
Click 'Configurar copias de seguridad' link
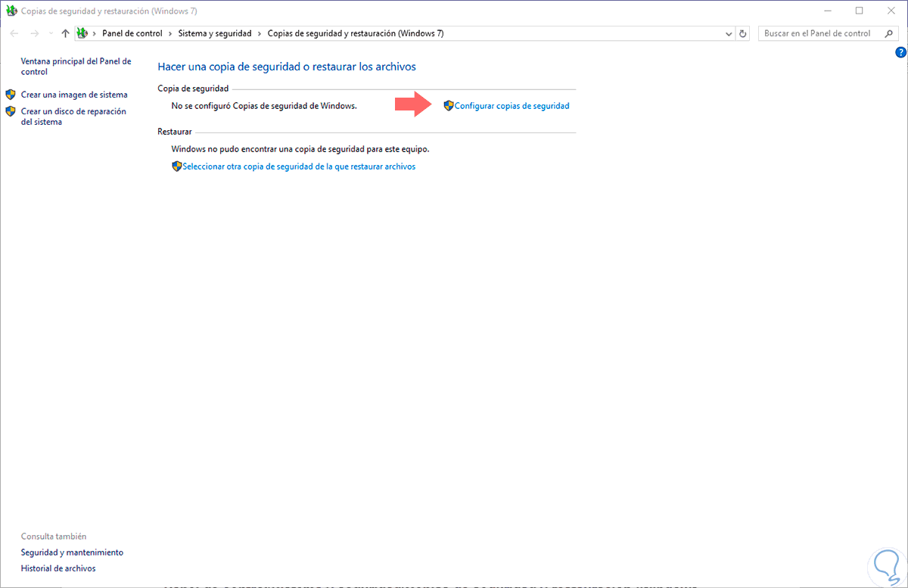click(x=512, y=106)
